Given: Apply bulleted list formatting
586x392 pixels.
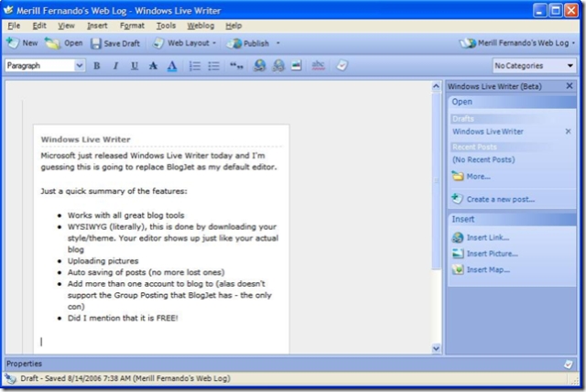Looking at the screenshot, I should 213,66.
